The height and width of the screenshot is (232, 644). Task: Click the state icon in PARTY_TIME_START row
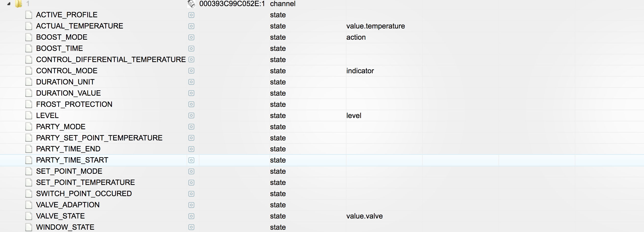pos(191,160)
